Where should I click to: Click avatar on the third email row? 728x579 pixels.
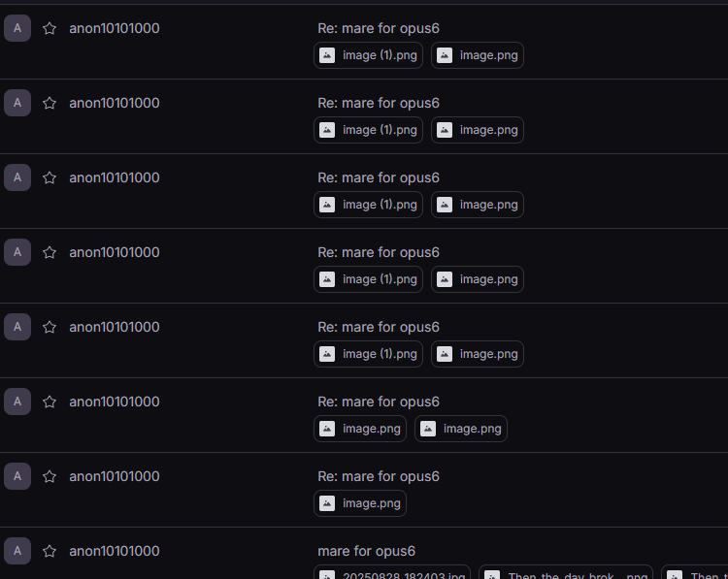click(17, 177)
